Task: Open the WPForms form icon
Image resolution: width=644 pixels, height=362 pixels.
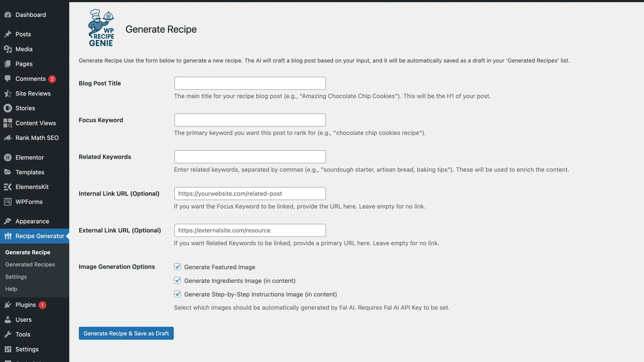Action: point(8,202)
